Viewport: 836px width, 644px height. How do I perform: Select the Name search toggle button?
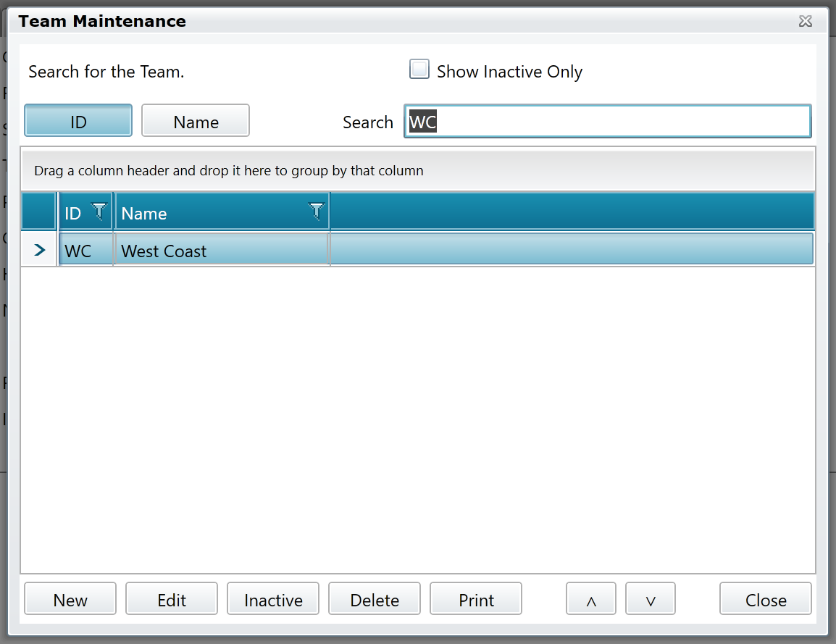click(x=195, y=120)
